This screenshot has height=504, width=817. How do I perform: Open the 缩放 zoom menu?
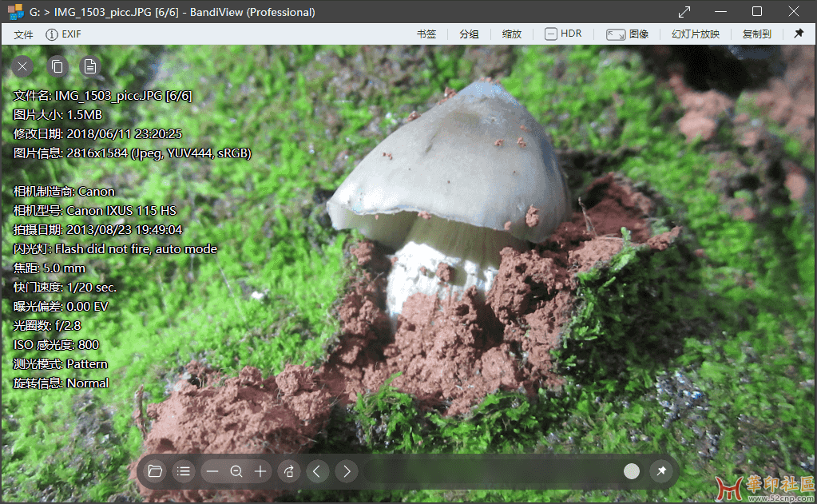coord(512,34)
